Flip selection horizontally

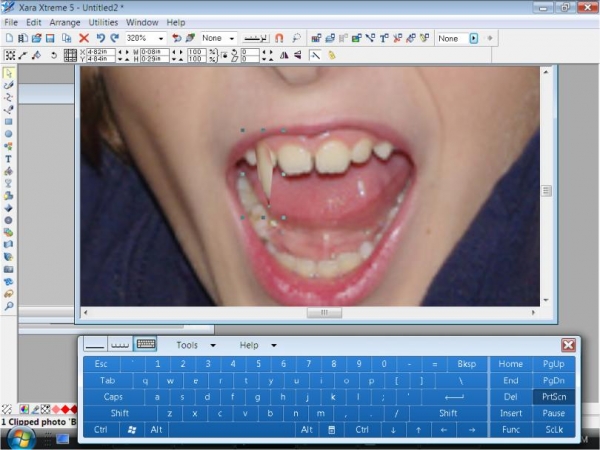pos(284,55)
